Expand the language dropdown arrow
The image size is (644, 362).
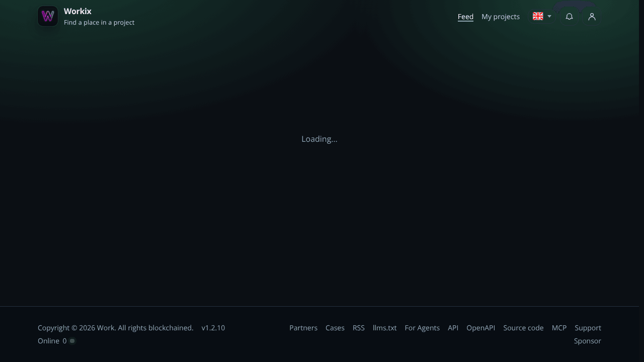[x=549, y=17]
